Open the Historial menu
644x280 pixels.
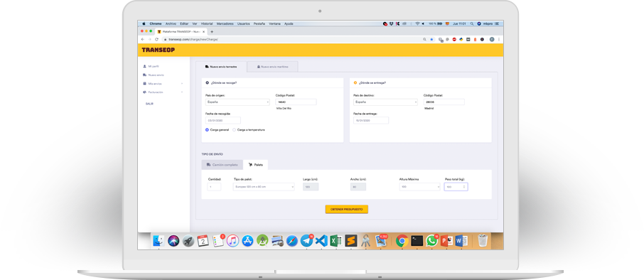(207, 24)
